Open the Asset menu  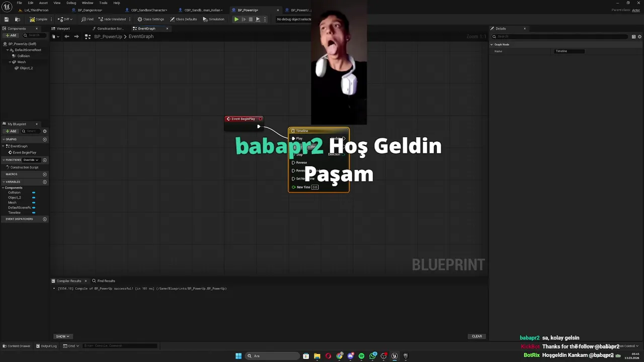(x=43, y=3)
